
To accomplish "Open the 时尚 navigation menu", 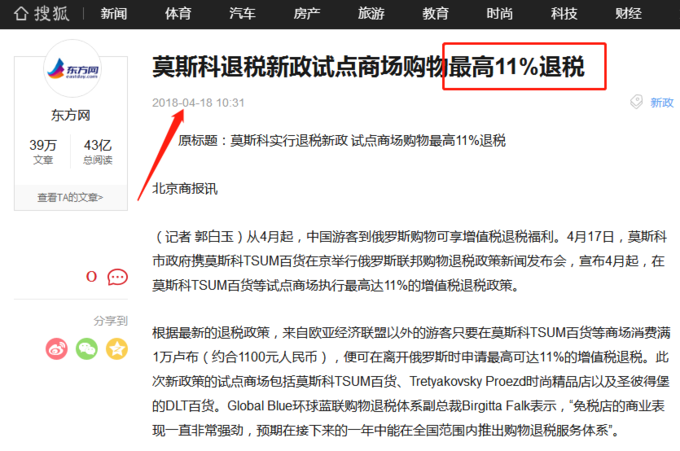I will [499, 14].
